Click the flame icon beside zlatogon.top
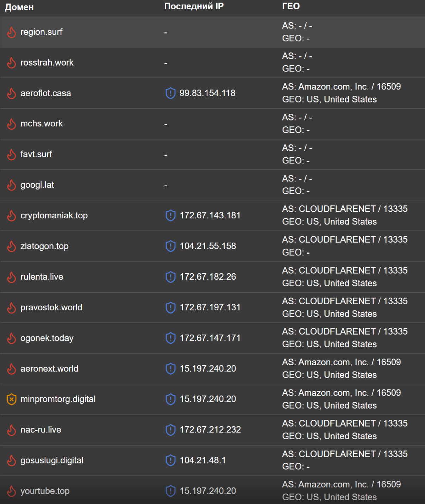The height and width of the screenshot is (504, 425). point(12,246)
